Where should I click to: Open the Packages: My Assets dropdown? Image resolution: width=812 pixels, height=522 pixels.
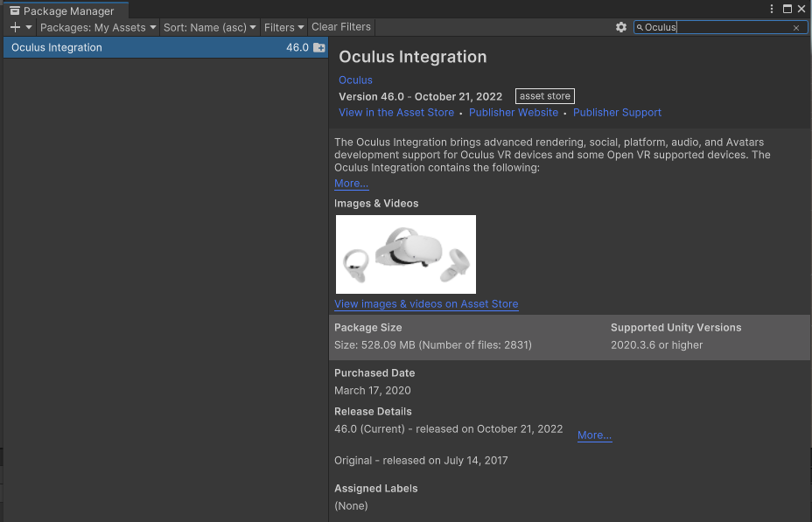coord(98,27)
